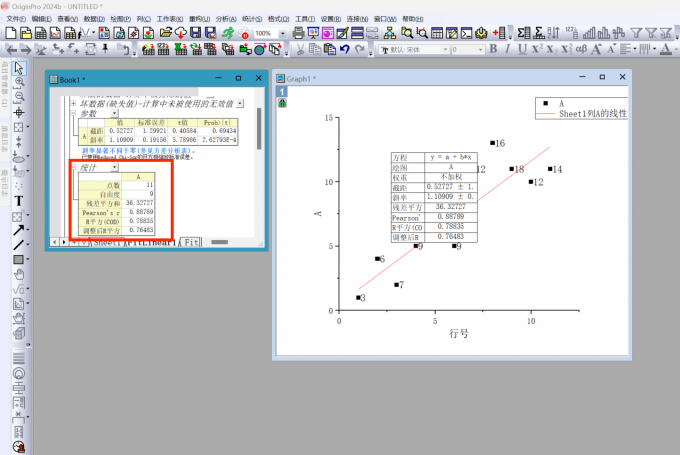680x455 pixels.
Task: Click the cut scissors icon
Action: click(x=300, y=49)
